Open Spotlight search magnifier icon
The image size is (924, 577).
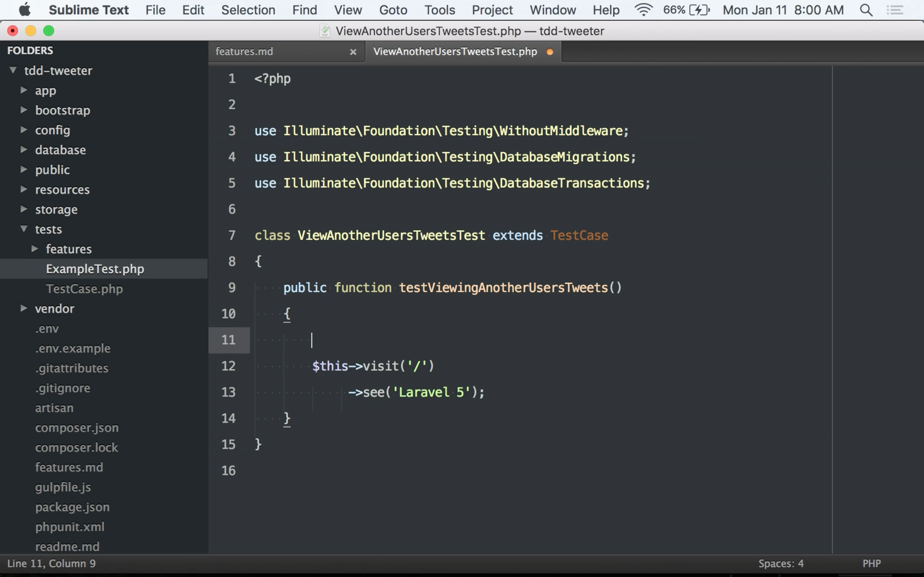coord(866,10)
